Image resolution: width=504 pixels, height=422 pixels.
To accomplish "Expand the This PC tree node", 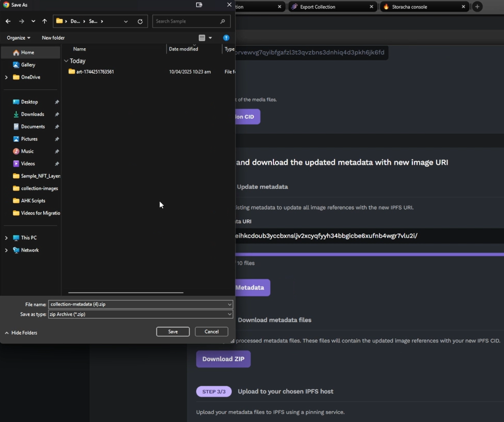I will [x=6, y=238].
